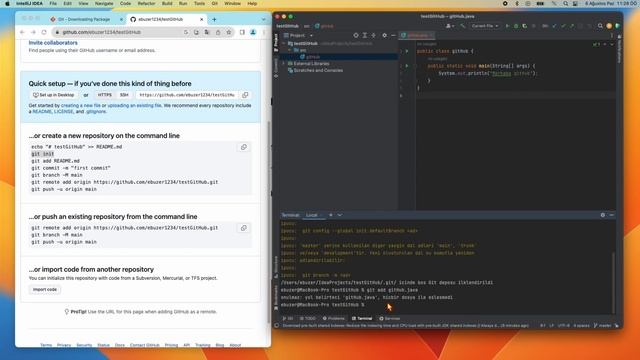Click the quick setup repository URL field
Viewport: 640px width, 360px height.
point(187,95)
